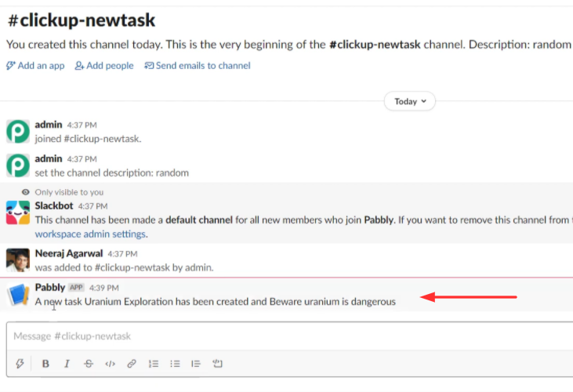Open the shortcuts lightning bolt menu
Viewport: 573px width, 392px height.
(20, 364)
